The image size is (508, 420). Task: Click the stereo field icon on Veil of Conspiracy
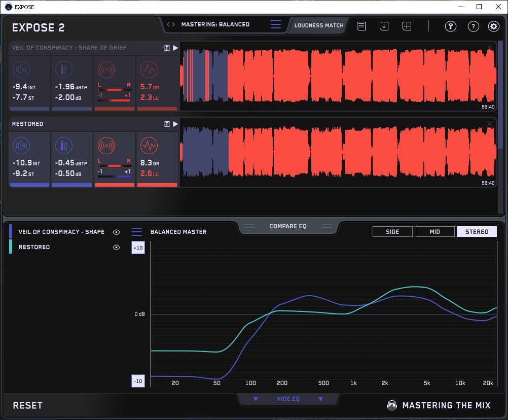tap(106, 69)
